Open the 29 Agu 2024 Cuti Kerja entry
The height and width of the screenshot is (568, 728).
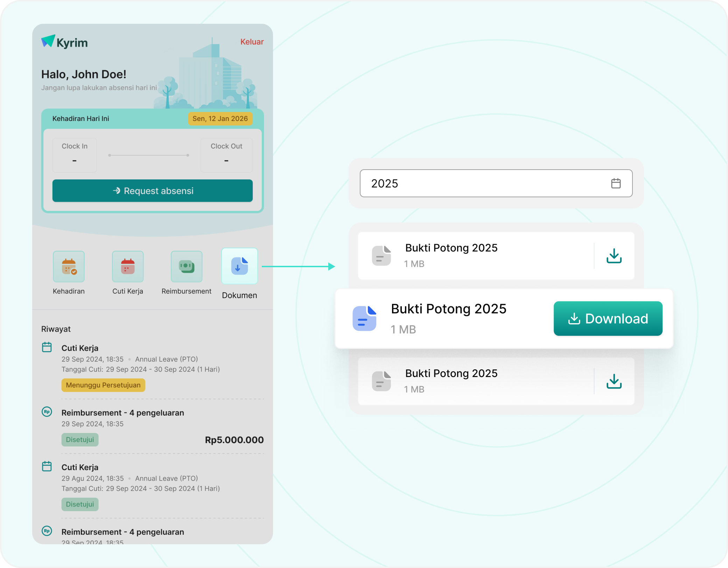(x=80, y=467)
